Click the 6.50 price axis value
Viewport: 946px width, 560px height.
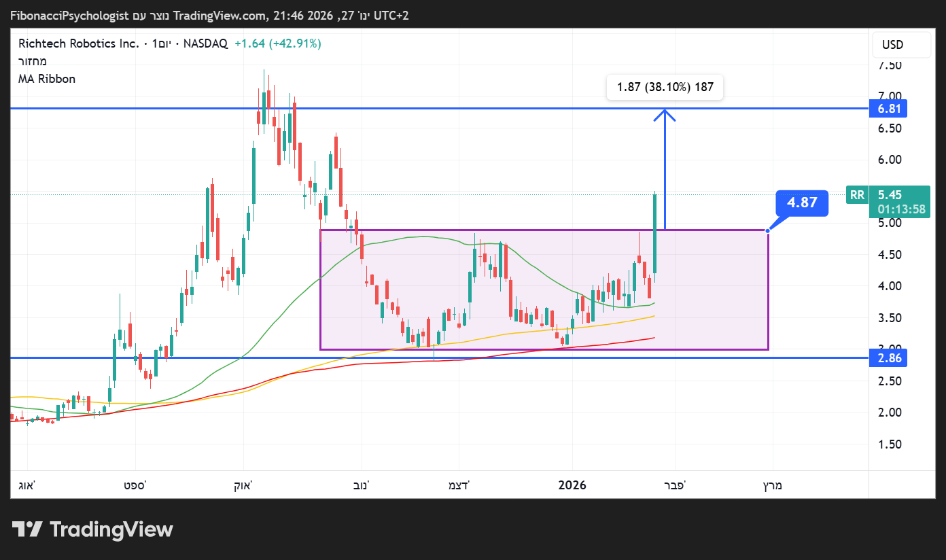coord(890,128)
